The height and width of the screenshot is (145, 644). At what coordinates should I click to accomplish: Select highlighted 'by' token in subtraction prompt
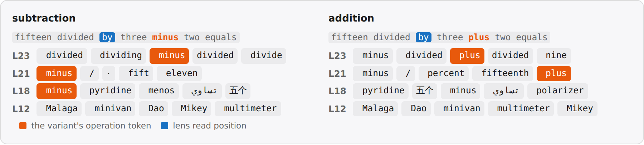click(x=107, y=37)
